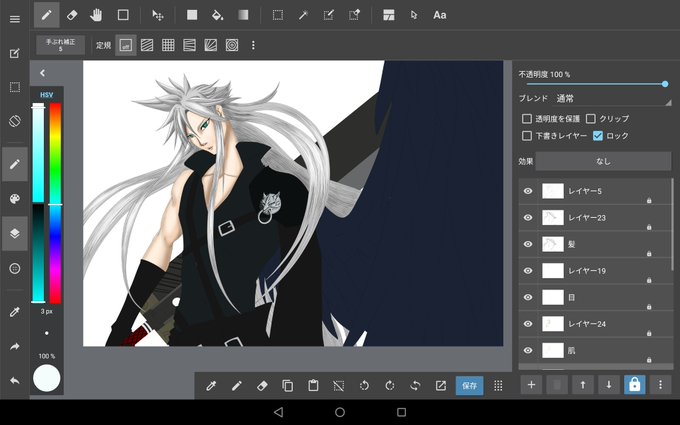Select the Fill rectangle tool

192,15
